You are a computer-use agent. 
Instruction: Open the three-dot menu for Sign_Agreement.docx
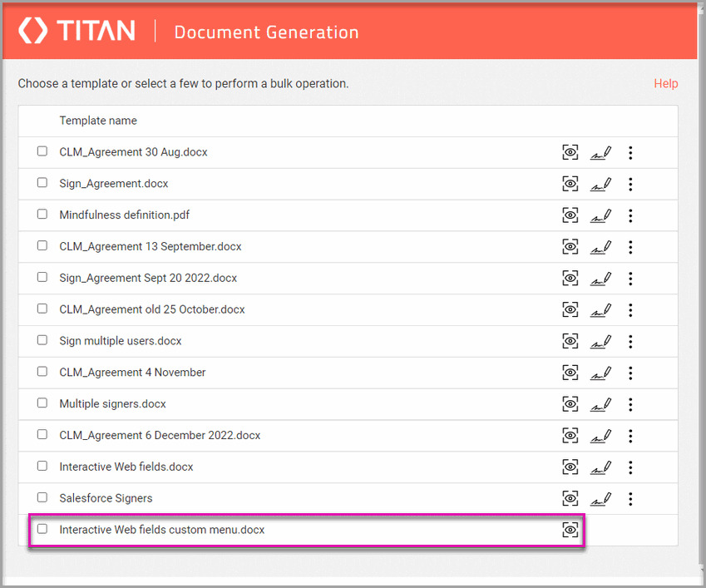[630, 185]
